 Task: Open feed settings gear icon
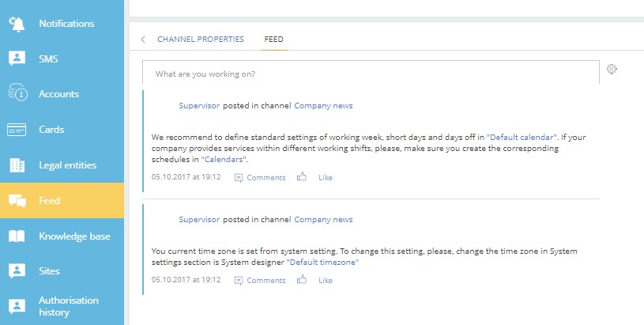[612, 70]
